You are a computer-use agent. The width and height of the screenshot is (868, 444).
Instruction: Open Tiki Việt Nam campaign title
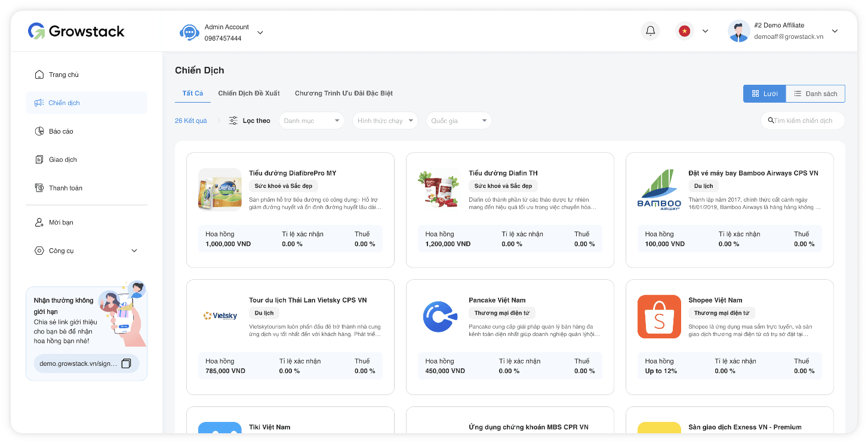click(x=270, y=427)
